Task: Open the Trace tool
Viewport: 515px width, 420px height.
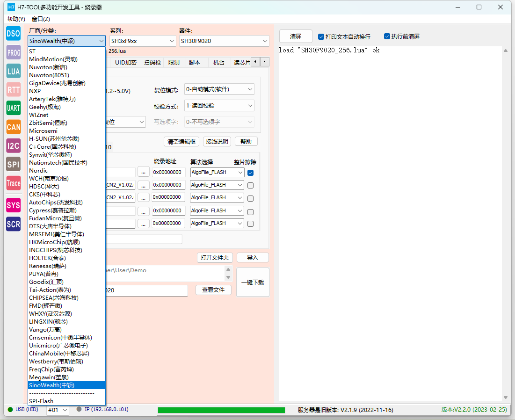Action: click(x=14, y=183)
